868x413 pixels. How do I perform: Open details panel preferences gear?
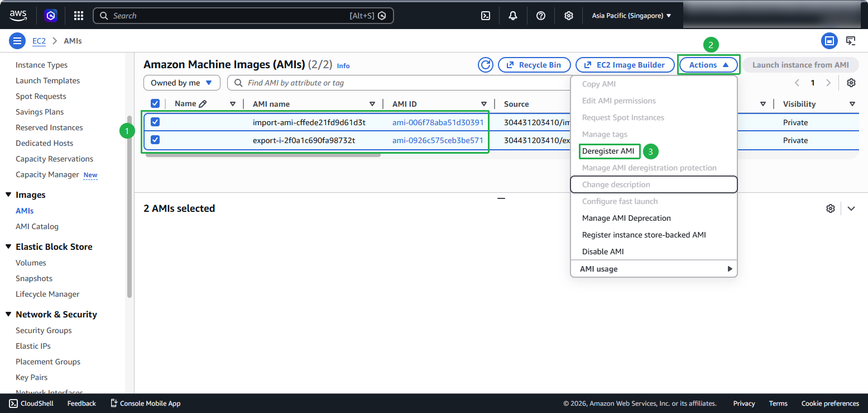click(x=831, y=208)
